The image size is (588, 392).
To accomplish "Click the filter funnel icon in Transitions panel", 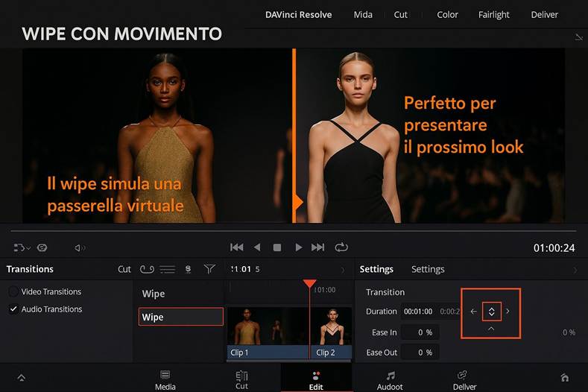I will click(x=209, y=269).
